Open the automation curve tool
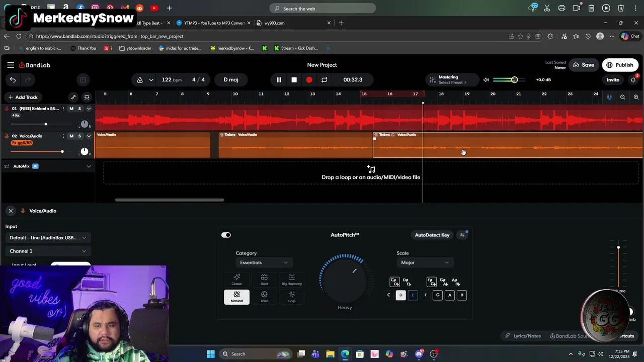The width and height of the screenshot is (644, 362). (73, 97)
